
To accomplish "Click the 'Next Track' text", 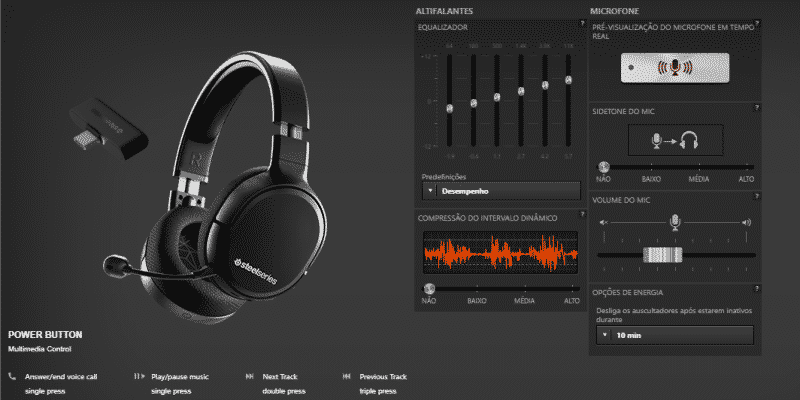I will pyautogui.click(x=281, y=377).
